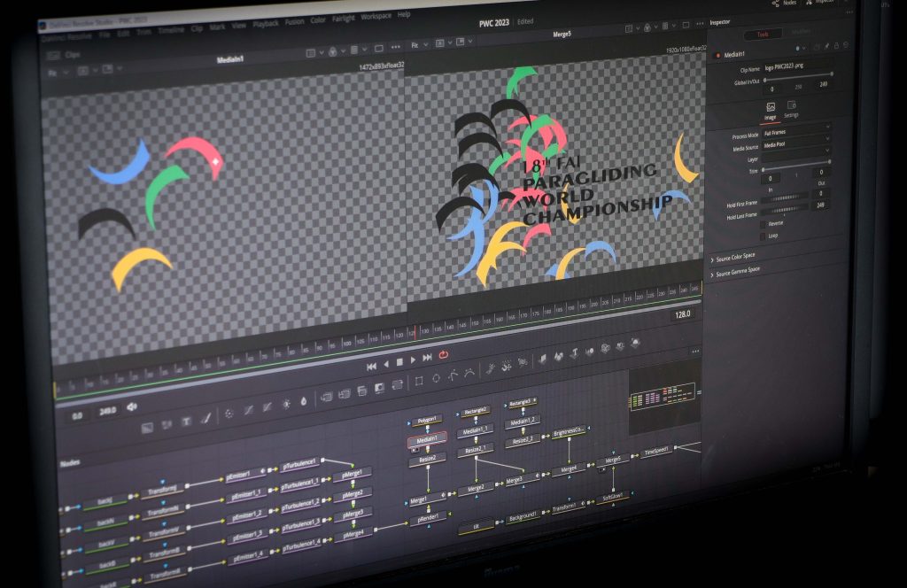Add a Brightness Contrast tool from toolbar
The height and width of the screenshot is (588, 907).
(x=286, y=405)
